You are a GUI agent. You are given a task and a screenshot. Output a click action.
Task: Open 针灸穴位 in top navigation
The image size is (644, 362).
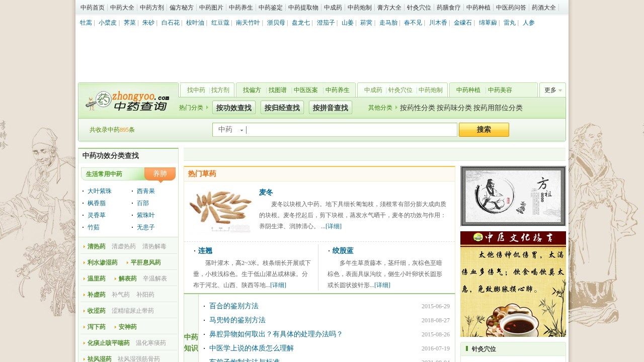[419, 8]
